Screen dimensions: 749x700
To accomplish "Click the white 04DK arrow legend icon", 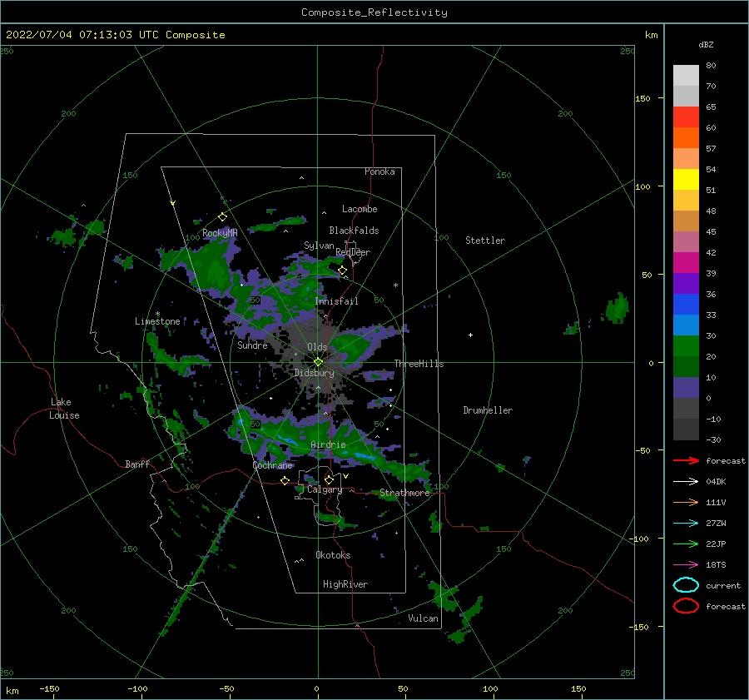I will point(686,482).
